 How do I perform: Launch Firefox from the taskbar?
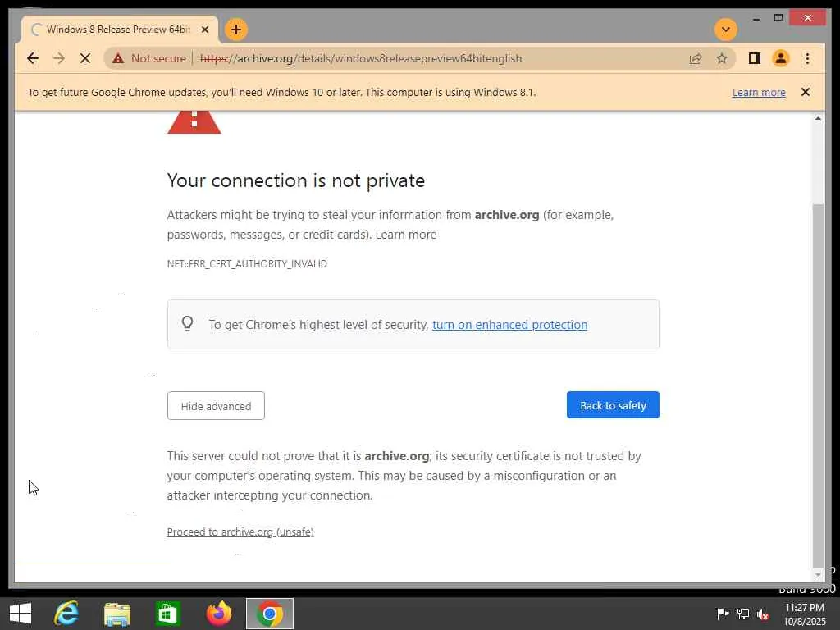click(x=218, y=614)
